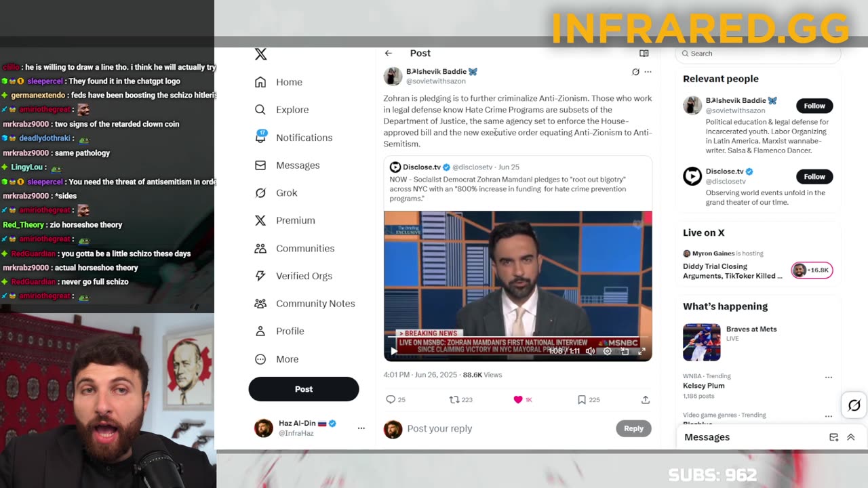Open Premium in the sidebar
The height and width of the screenshot is (488, 868).
295,220
